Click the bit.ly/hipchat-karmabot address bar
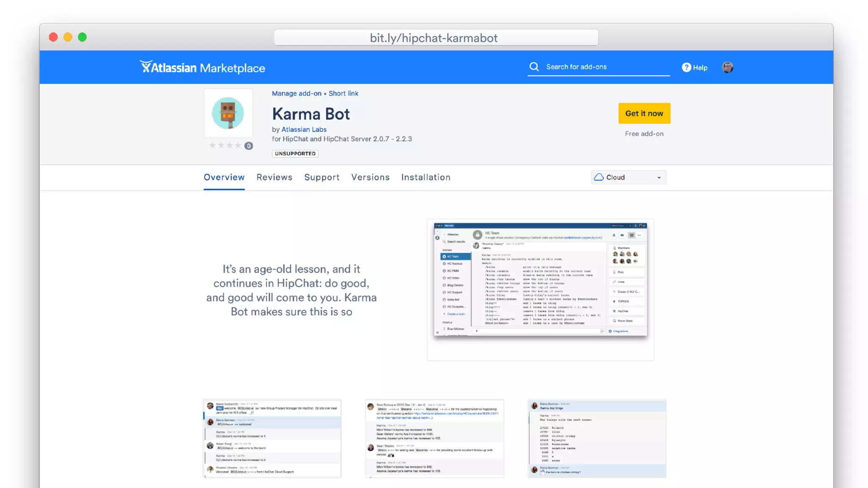The image size is (868, 488). (x=436, y=38)
